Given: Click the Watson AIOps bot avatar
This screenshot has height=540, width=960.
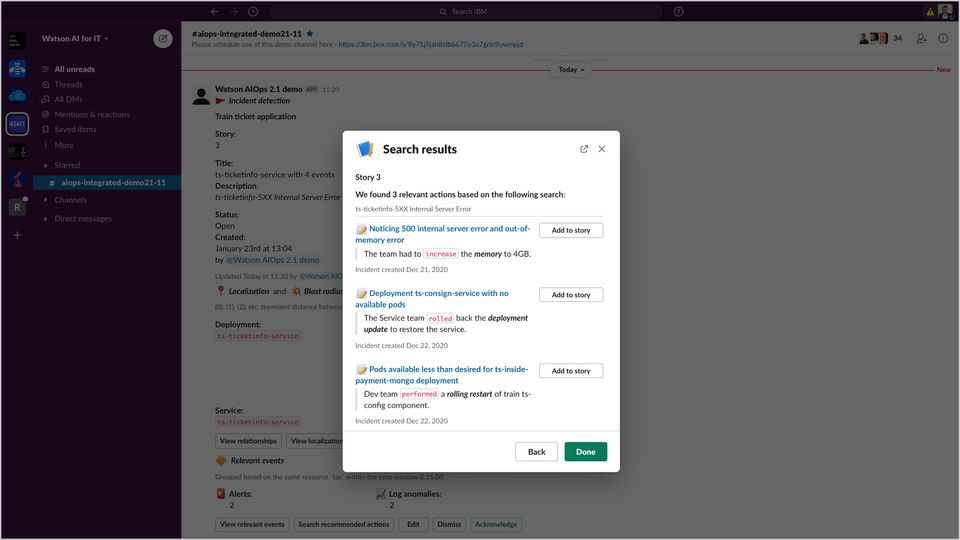Looking at the screenshot, I should (201, 96).
